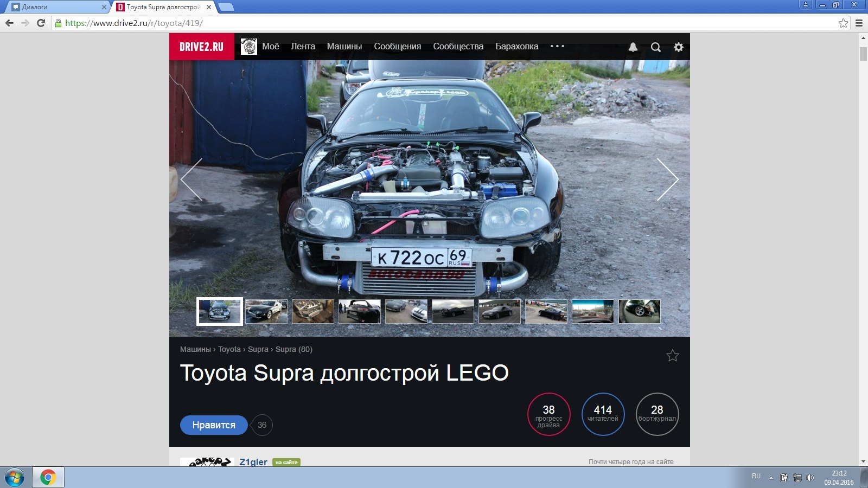Open Chrome menu hamburger icon
Viewport: 868px width, 488px height.
tap(859, 23)
